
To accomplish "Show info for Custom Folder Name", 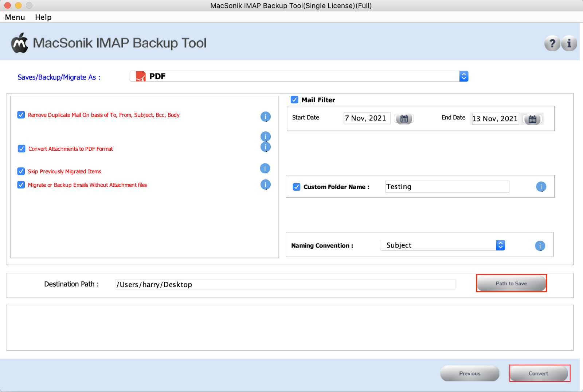I will point(541,187).
